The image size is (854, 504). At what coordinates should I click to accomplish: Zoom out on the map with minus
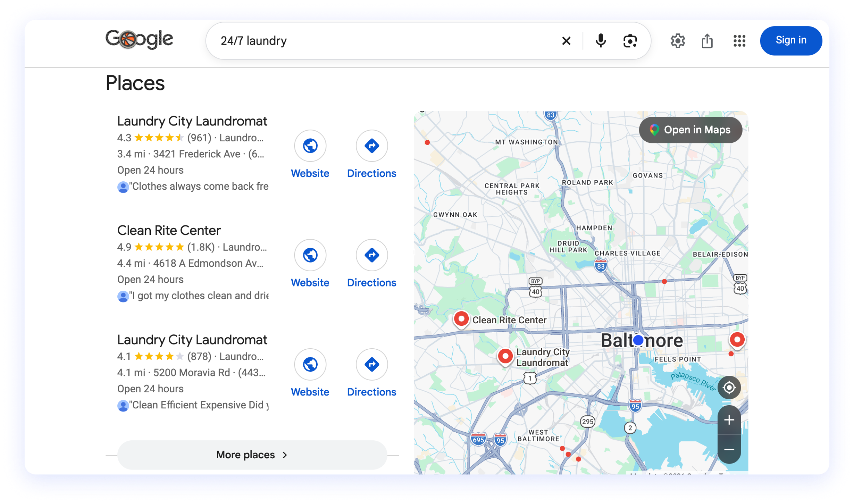[x=729, y=450]
